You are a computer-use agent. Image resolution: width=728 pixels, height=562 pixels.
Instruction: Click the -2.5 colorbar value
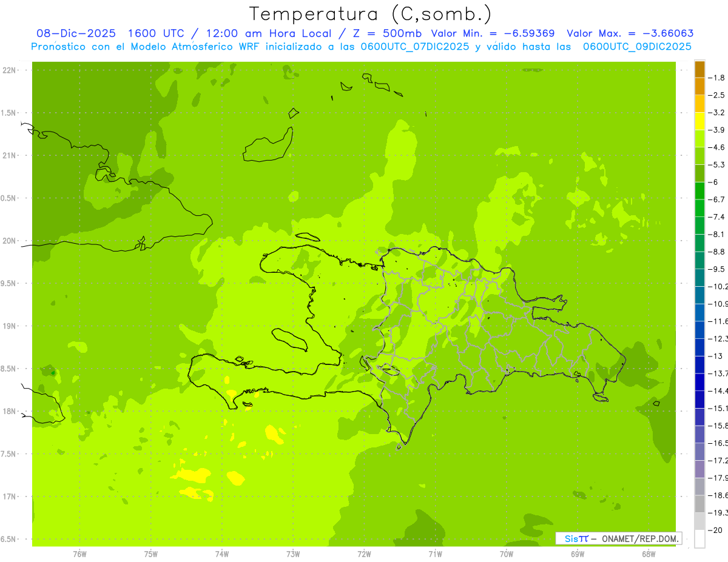coord(716,95)
